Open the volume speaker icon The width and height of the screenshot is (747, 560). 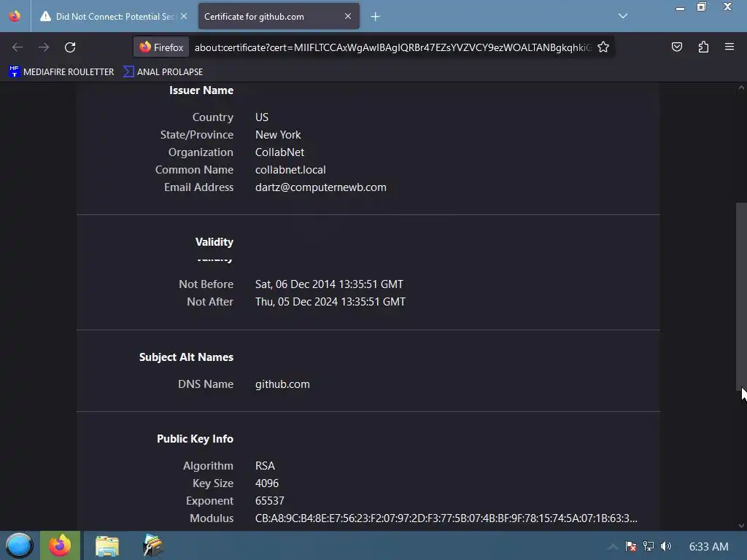pos(666,546)
